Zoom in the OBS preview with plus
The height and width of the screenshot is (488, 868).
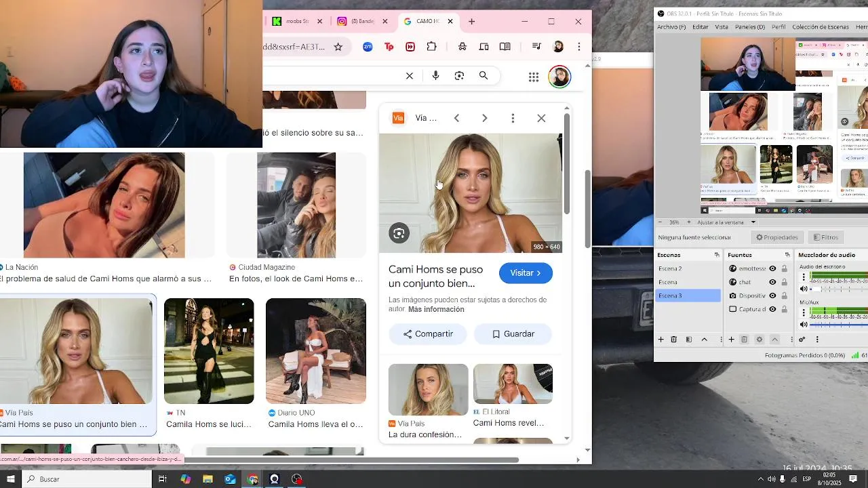(x=689, y=222)
